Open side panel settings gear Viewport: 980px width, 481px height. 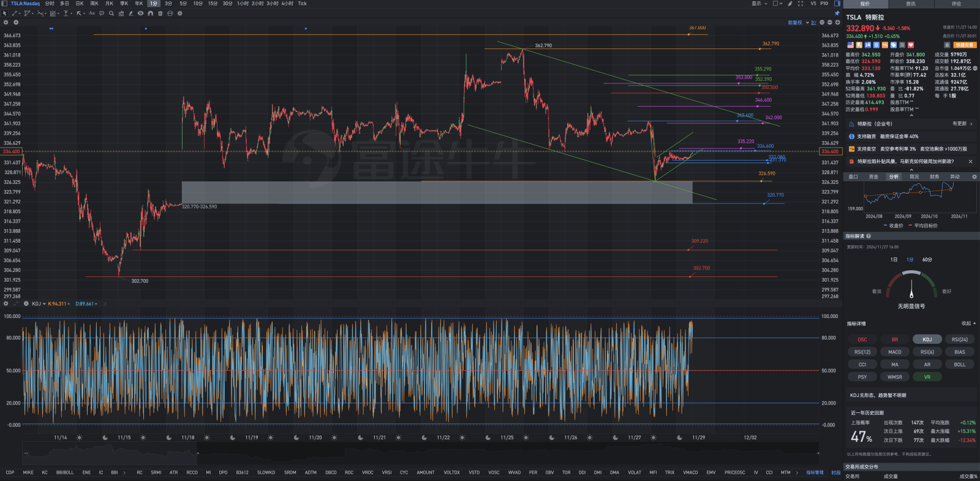click(x=974, y=176)
